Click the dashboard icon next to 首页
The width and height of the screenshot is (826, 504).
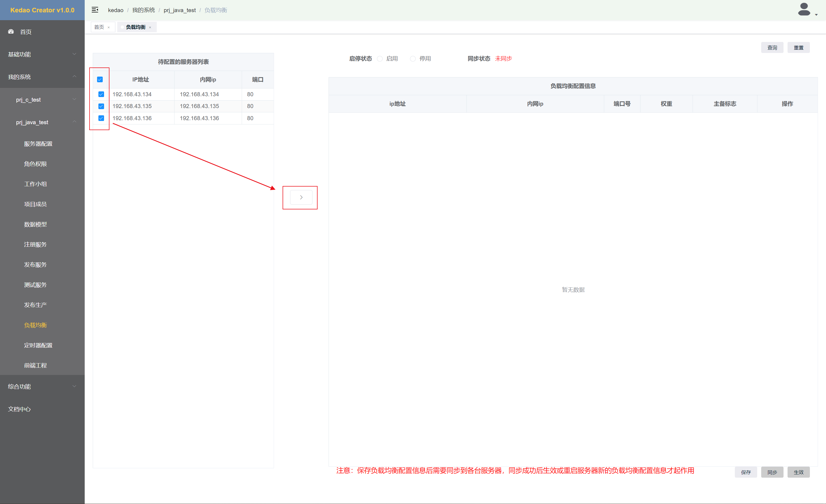[x=11, y=31]
